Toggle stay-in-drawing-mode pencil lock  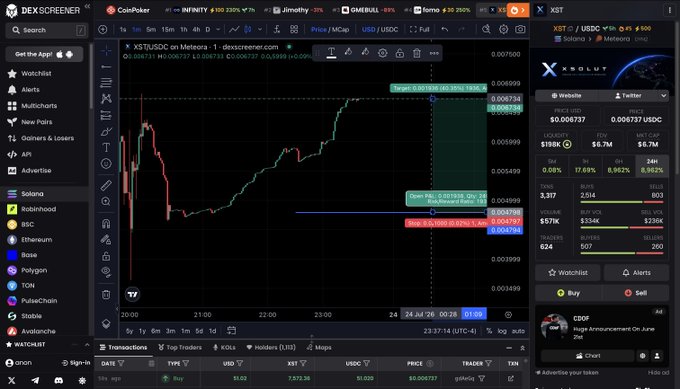click(106, 240)
